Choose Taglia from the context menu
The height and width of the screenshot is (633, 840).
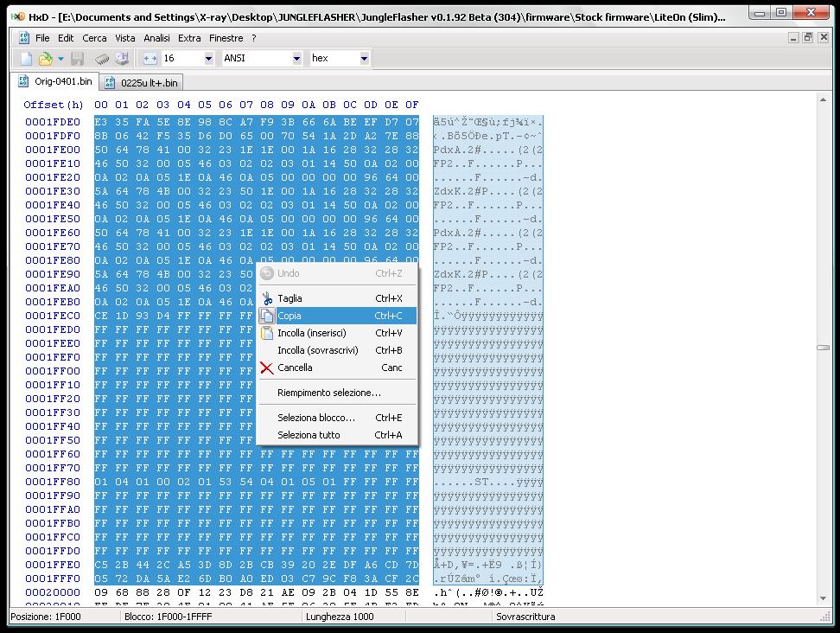[x=338, y=298]
